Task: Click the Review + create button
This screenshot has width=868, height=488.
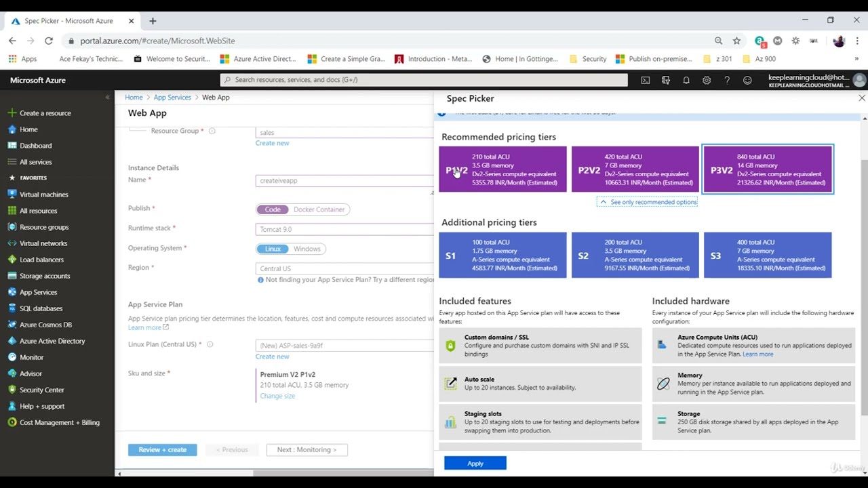Action: (163, 450)
